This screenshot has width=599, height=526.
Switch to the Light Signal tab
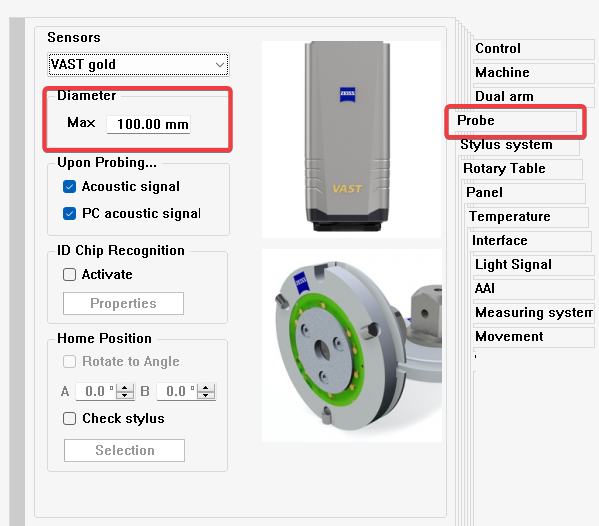pos(533,265)
